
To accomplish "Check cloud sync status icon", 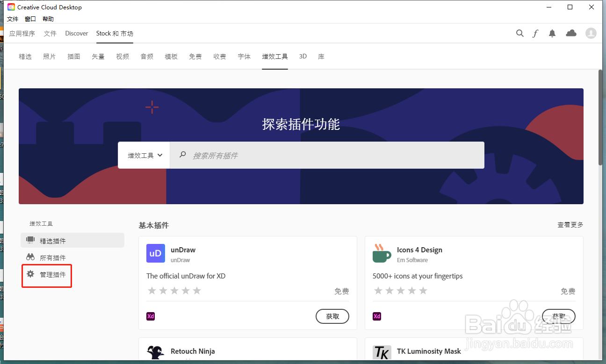I will [571, 33].
